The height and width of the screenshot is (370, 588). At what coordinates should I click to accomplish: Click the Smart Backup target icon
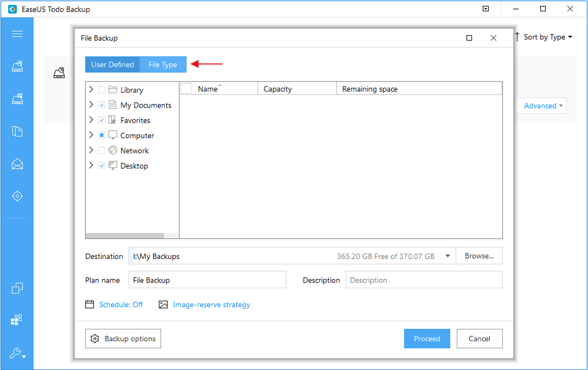click(17, 196)
